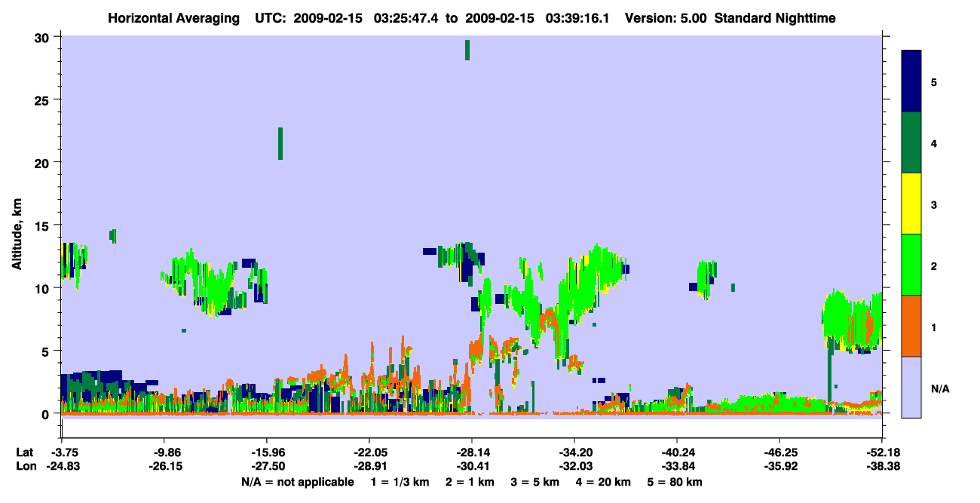Click the dark blue color bar segment labeled 5
Viewport: 980px width, 503px height.
click(x=911, y=81)
